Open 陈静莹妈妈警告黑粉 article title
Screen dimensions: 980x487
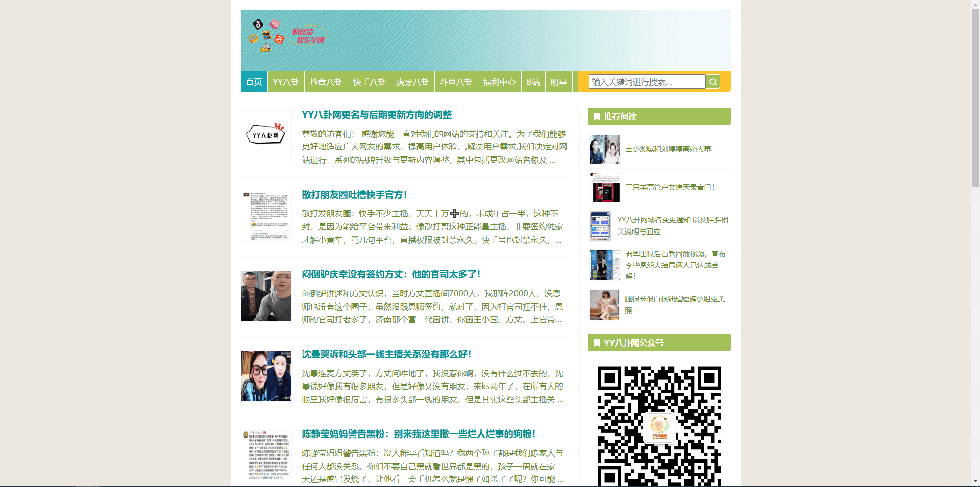point(418,434)
